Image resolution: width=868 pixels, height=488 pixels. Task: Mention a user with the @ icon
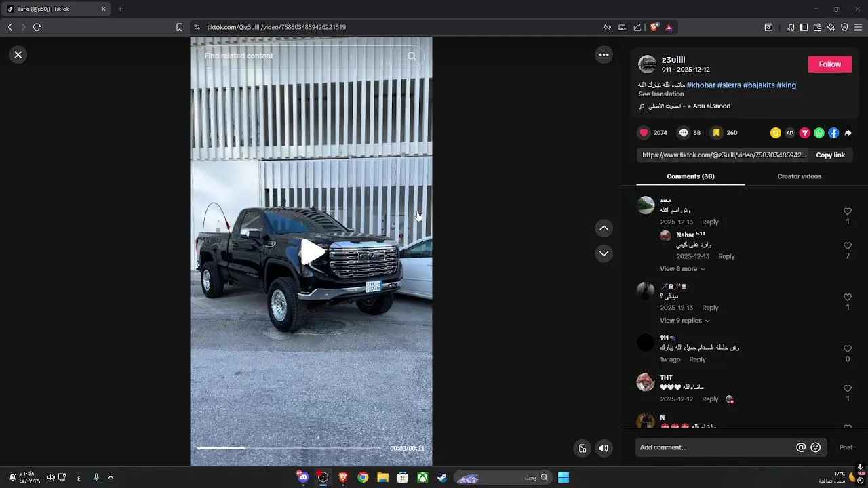coord(801,447)
